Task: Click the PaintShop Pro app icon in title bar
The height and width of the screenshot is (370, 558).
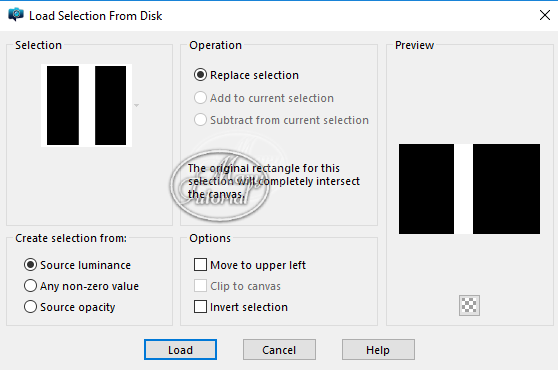Action: (16, 15)
